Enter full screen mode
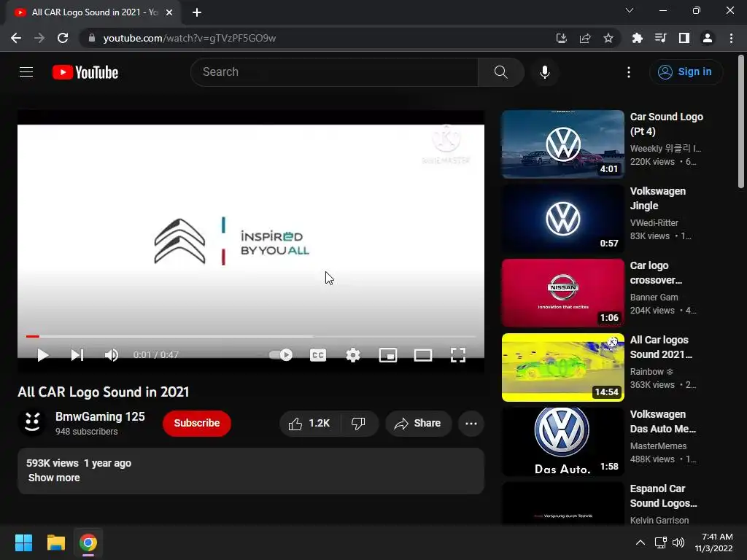The height and width of the screenshot is (560, 747). 458,355
